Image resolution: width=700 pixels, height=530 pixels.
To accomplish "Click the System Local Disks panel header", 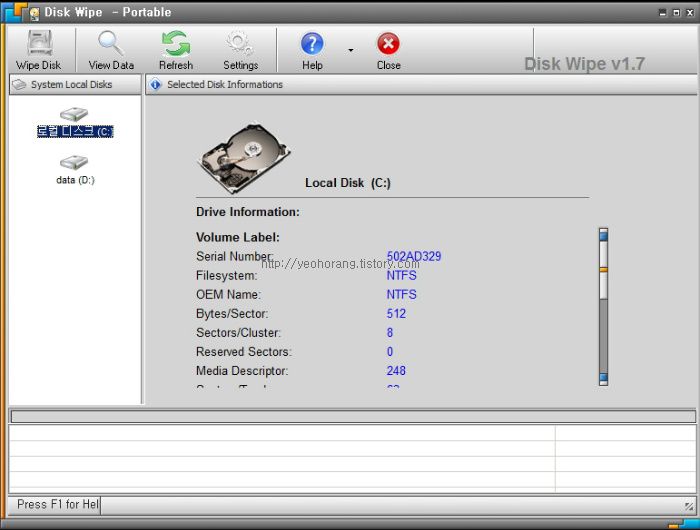I will coord(75,84).
